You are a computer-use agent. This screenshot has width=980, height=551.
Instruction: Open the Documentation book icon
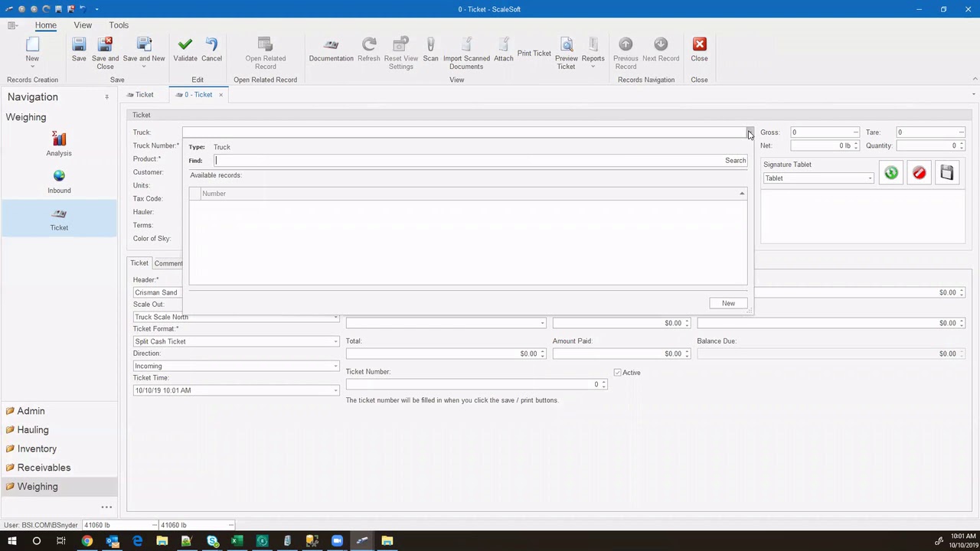point(331,44)
